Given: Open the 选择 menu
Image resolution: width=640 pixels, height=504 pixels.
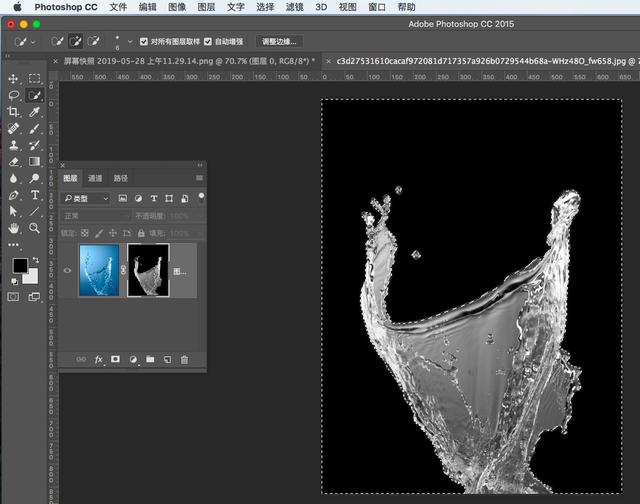Looking at the screenshot, I should click(265, 7).
